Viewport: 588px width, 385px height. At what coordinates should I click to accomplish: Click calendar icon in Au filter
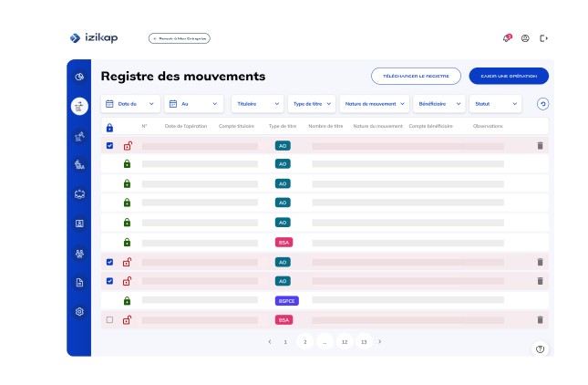click(x=173, y=104)
